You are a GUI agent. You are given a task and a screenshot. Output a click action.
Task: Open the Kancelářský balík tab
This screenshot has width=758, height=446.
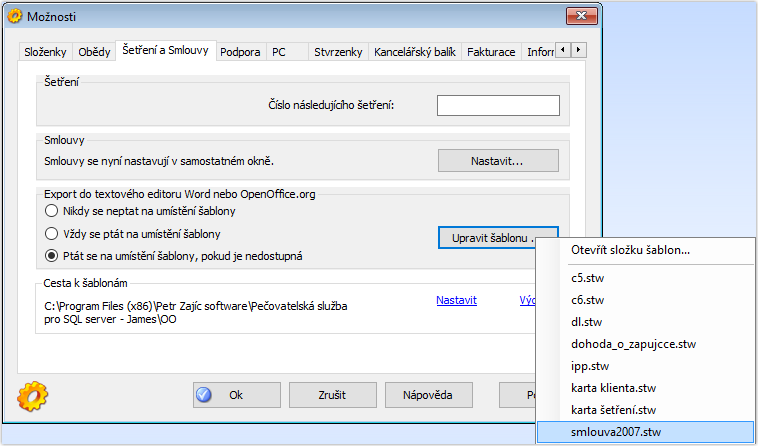tap(414, 51)
